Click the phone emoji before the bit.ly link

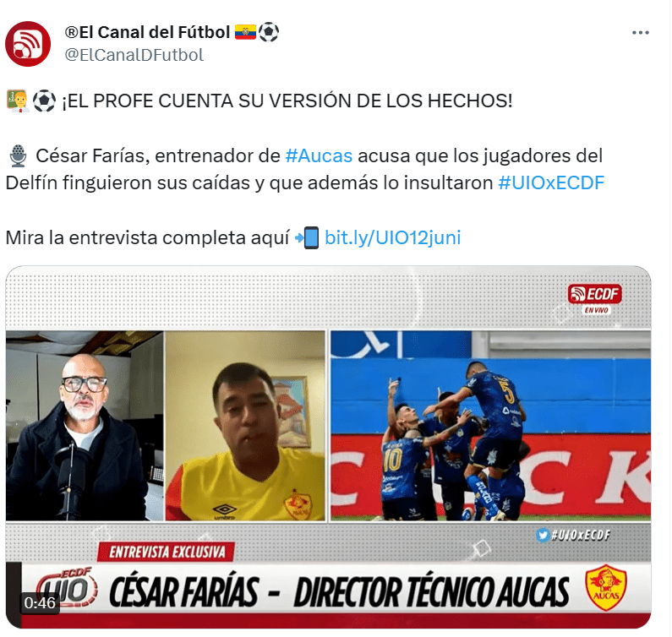[x=308, y=237]
